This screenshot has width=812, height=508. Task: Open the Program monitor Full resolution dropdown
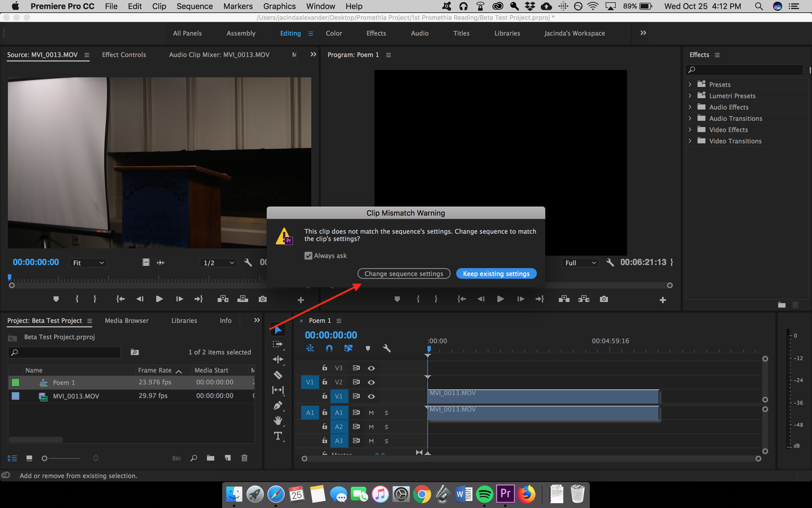[x=580, y=263]
